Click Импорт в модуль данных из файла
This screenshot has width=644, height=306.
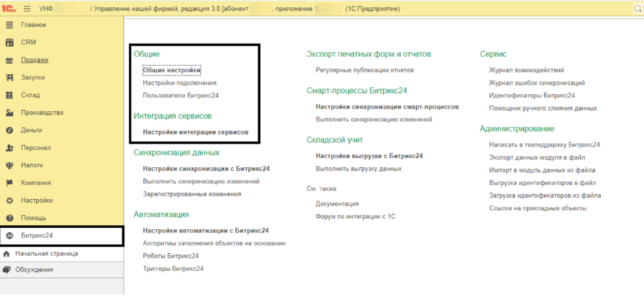coord(542,171)
